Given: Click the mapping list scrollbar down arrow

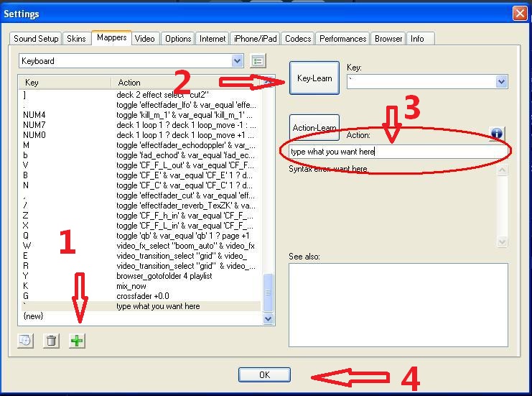Looking at the screenshot, I should click(269, 318).
